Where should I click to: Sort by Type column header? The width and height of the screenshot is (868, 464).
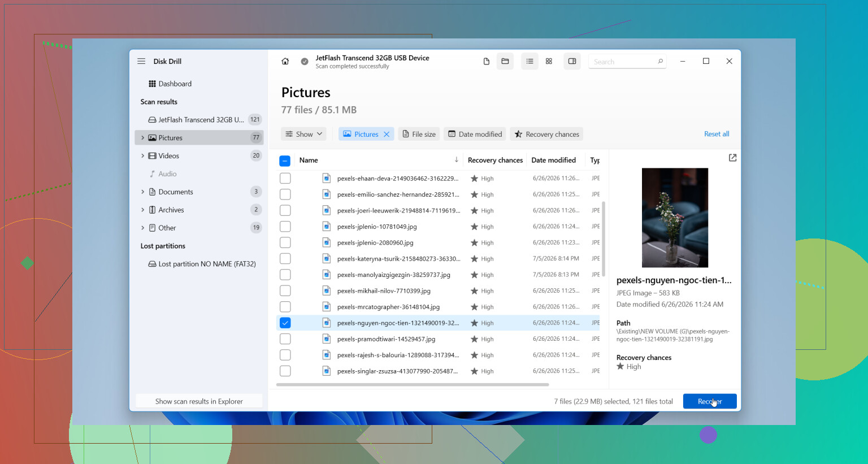pyautogui.click(x=595, y=160)
